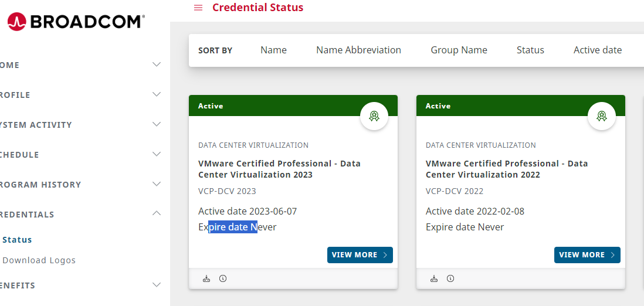Open the Program History menu item
Viewport: 644px width, 306px height.
[x=40, y=185]
